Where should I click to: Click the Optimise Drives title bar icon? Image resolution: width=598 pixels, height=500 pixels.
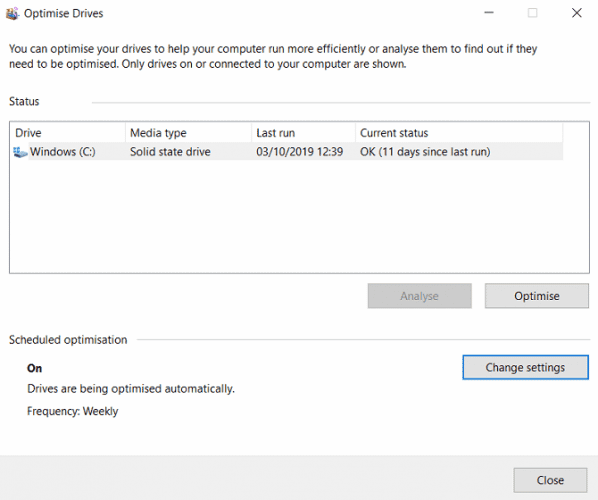pos(12,14)
